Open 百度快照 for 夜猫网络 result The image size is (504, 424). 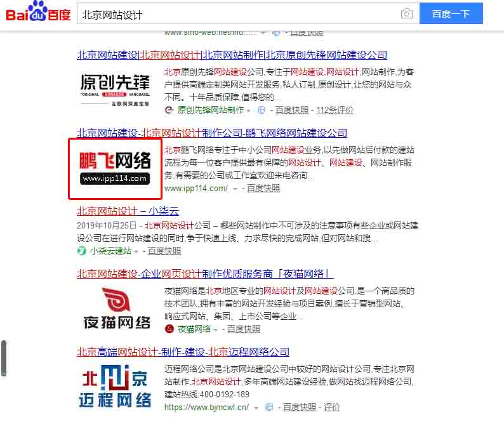click(244, 329)
